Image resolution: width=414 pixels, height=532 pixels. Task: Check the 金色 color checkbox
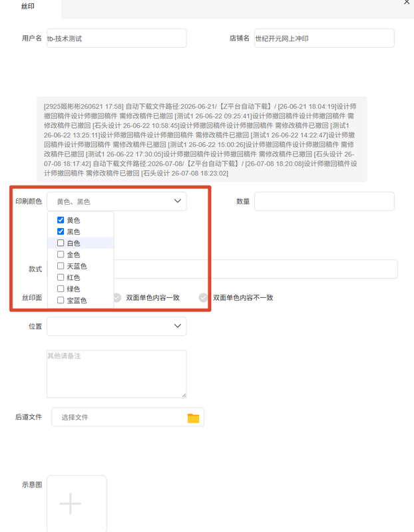[61, 254]
